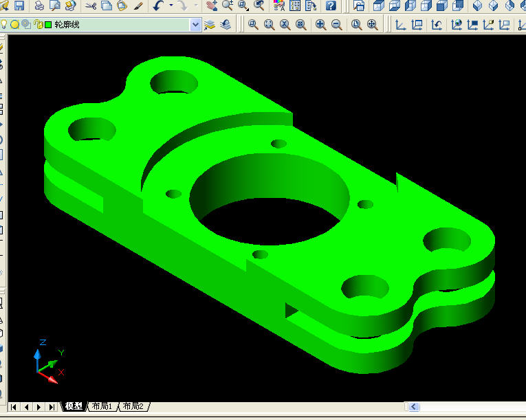Jump to last tab with rightmost arrow button

pyautogui.click(x=52, y=407)
